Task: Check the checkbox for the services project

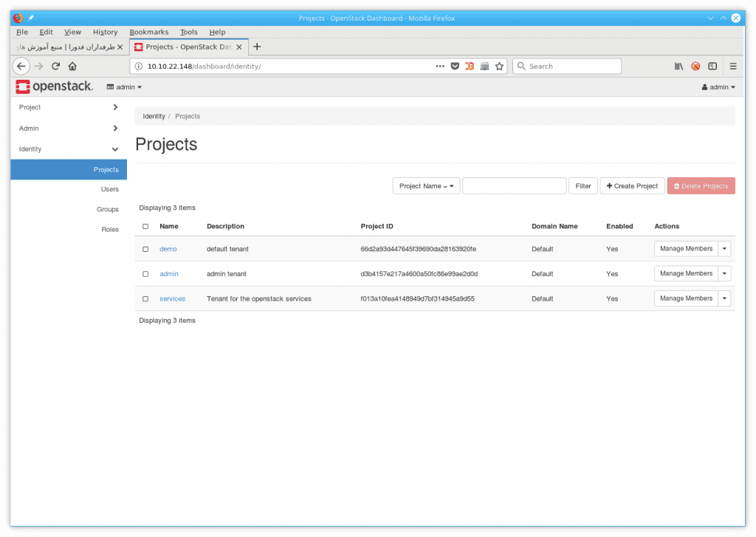Action: pyautogui.click(x=145, y=298)
